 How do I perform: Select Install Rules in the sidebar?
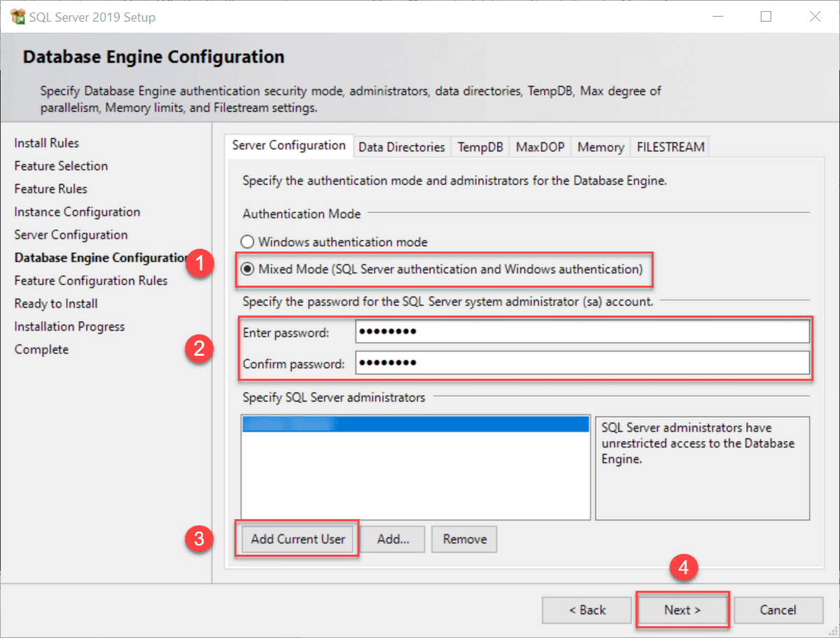pyautogui.click(x=46, y=143)
